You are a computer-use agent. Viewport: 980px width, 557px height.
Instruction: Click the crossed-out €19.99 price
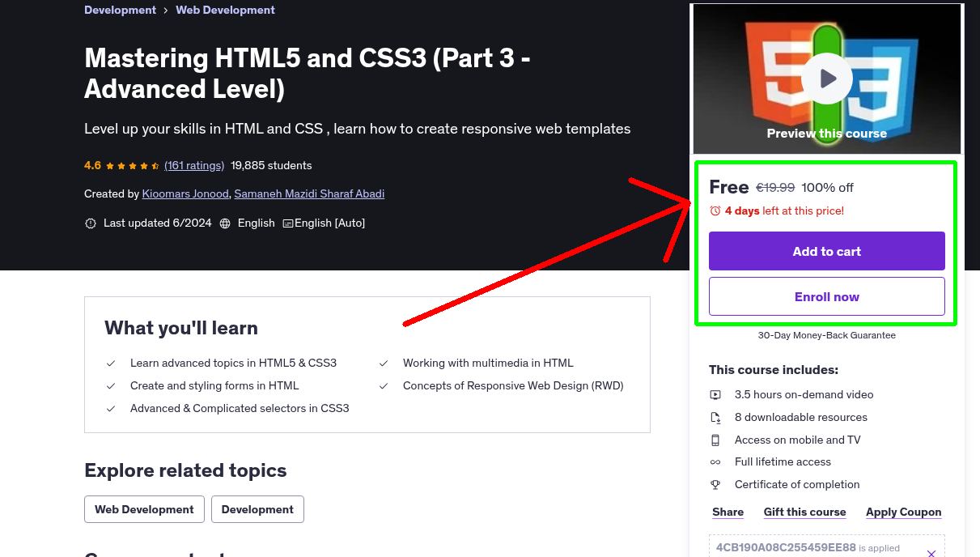[775, 187]
